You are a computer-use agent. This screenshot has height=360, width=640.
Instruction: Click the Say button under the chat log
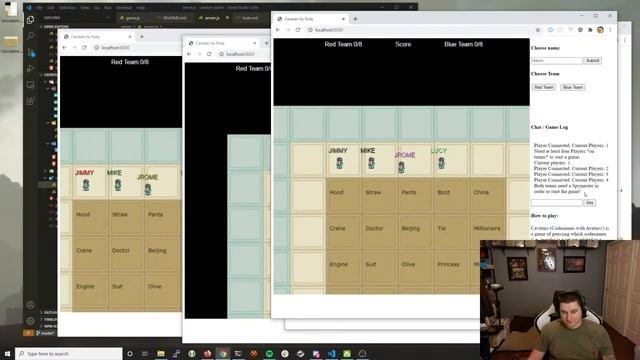(590, 202)
